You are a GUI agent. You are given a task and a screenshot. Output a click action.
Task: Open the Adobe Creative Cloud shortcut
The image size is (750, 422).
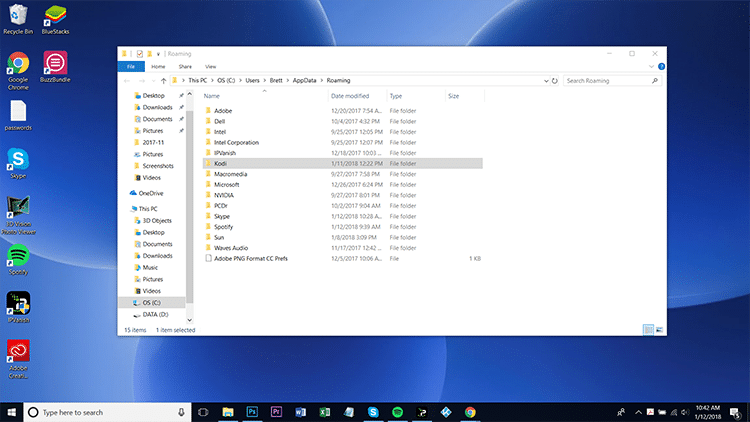(18, 358)
